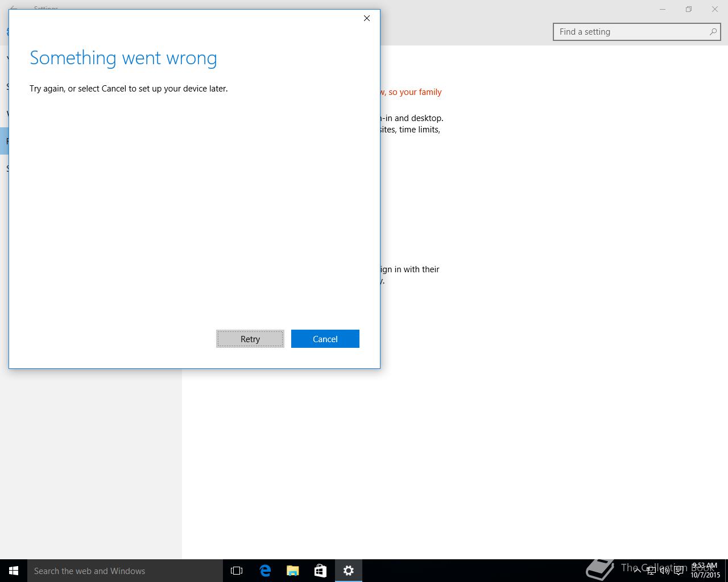Open the Action Center notifications icon
Image resolution: width=728 pixels, height=582 pixels.
tap(679, 571)
